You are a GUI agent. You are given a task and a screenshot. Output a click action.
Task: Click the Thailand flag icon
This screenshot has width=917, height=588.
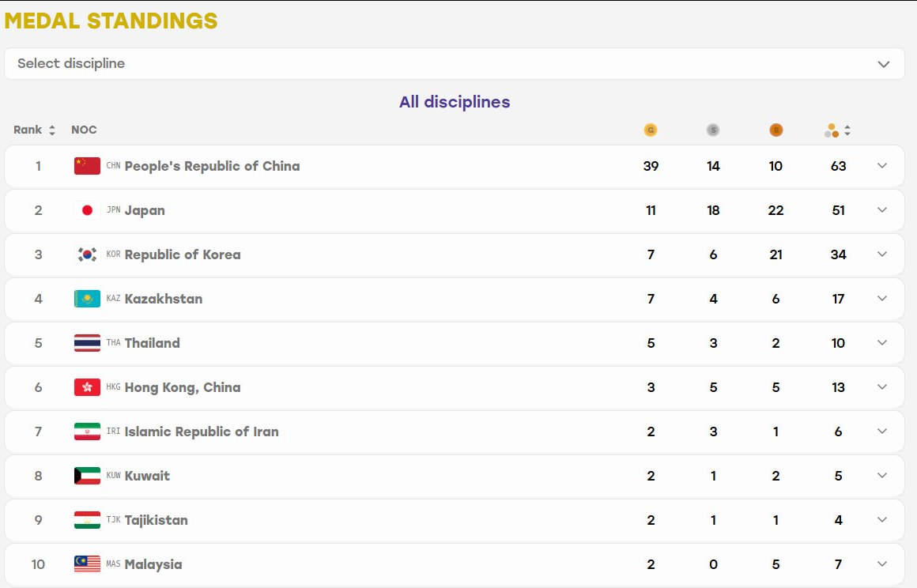[x=87, y=343]
